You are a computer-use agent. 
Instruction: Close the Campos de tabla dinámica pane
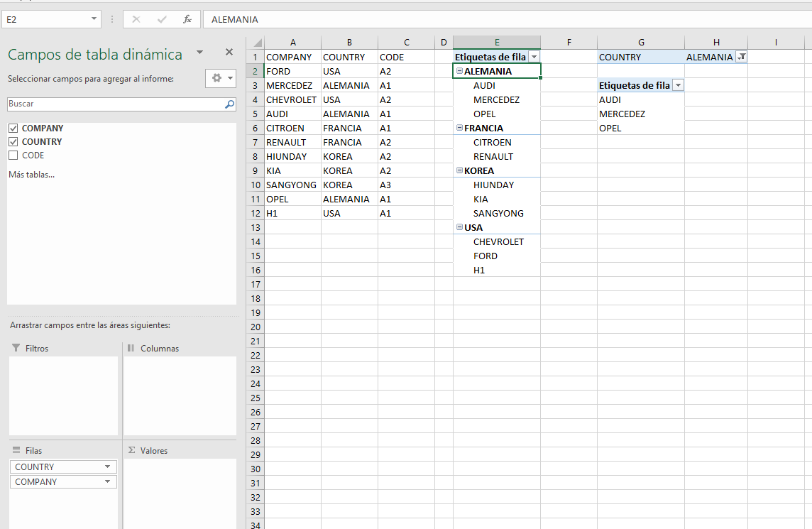pyautogui.click(x=229, y=52)
